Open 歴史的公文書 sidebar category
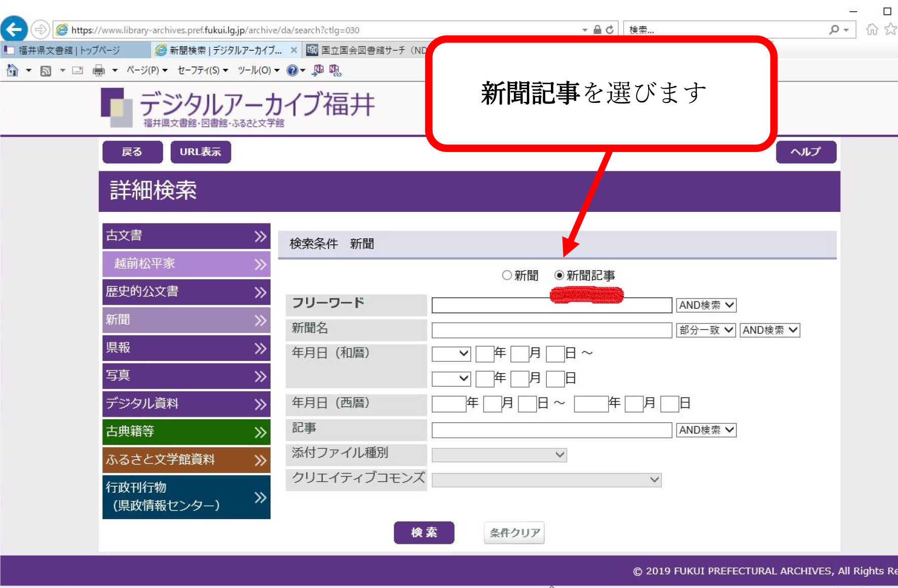The height and width of the screenshot is (588, 898). tap(186, 292)
